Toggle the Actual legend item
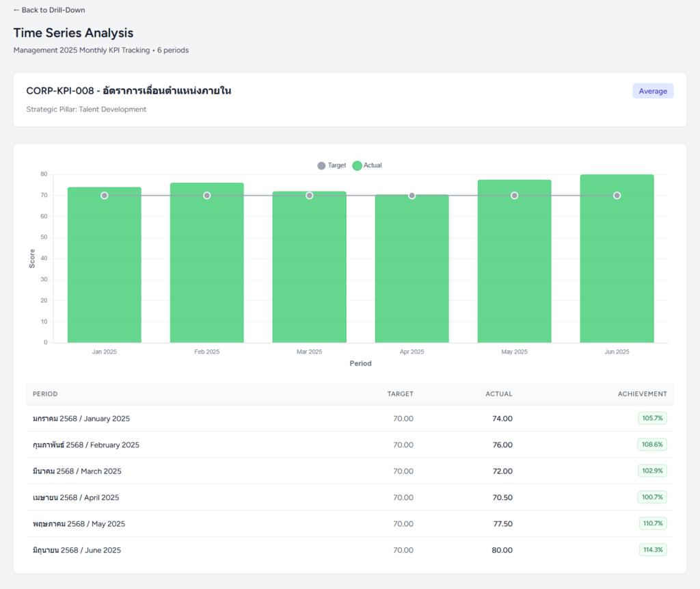This screenshot has width=700, height=589. [x=367, y=166]
